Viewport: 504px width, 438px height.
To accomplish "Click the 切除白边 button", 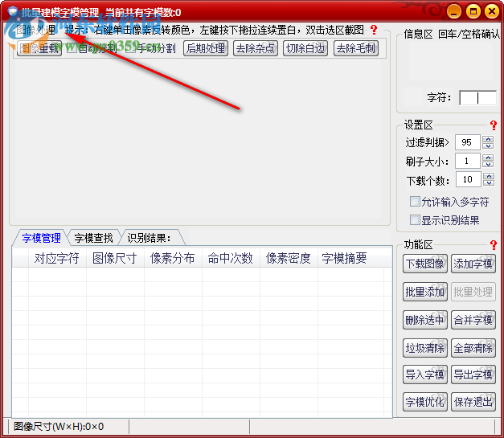I will tap(305, 48).
